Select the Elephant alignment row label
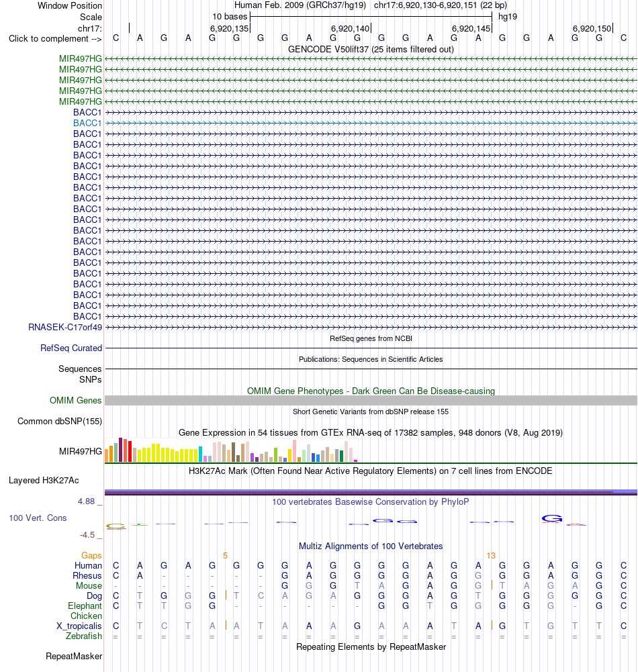 [85, 606]
